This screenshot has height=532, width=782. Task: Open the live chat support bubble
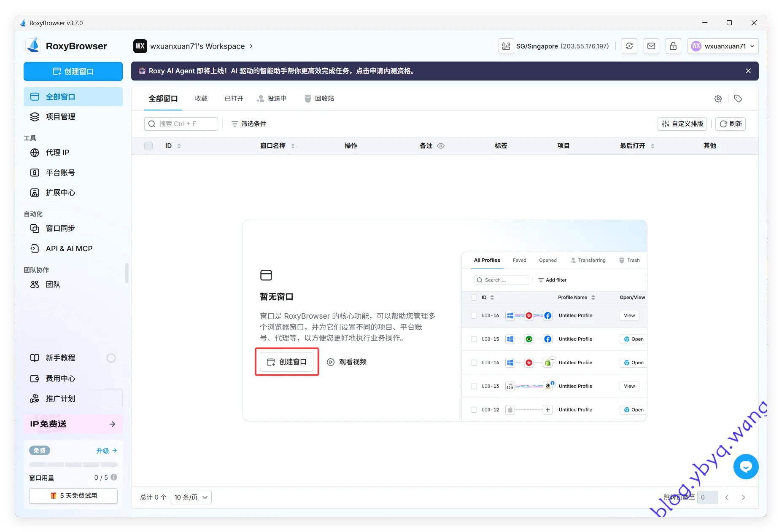[746, 467]
